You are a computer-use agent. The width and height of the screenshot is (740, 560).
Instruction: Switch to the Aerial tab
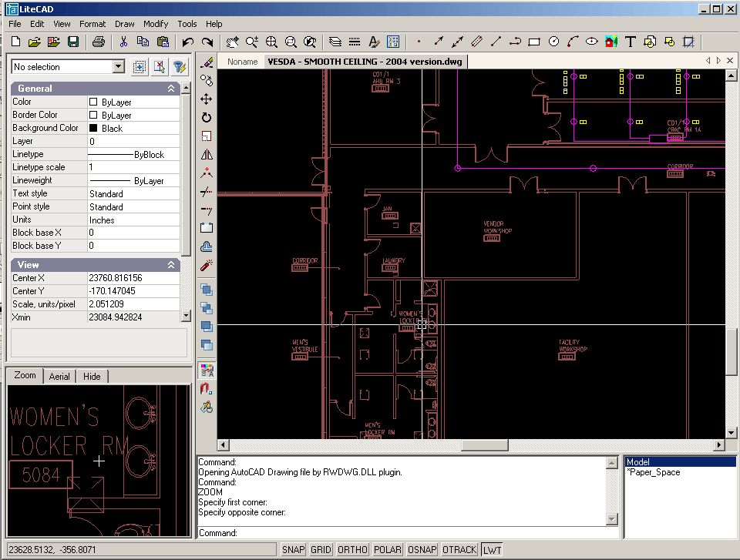click(59, 376)
